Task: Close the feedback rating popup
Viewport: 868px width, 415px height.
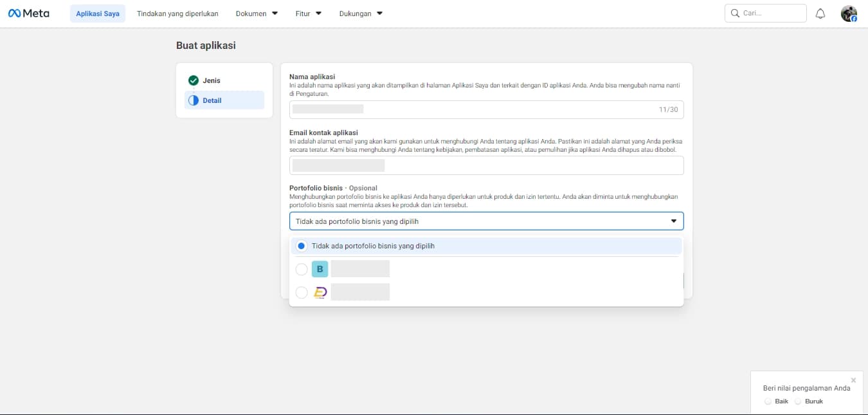Action: 853,380
